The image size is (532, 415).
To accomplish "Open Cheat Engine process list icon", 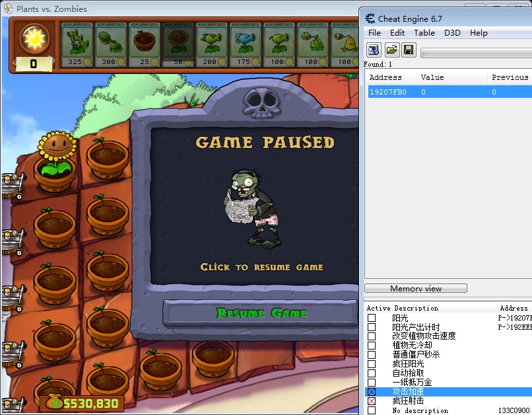I will click(x=374, y=50).
